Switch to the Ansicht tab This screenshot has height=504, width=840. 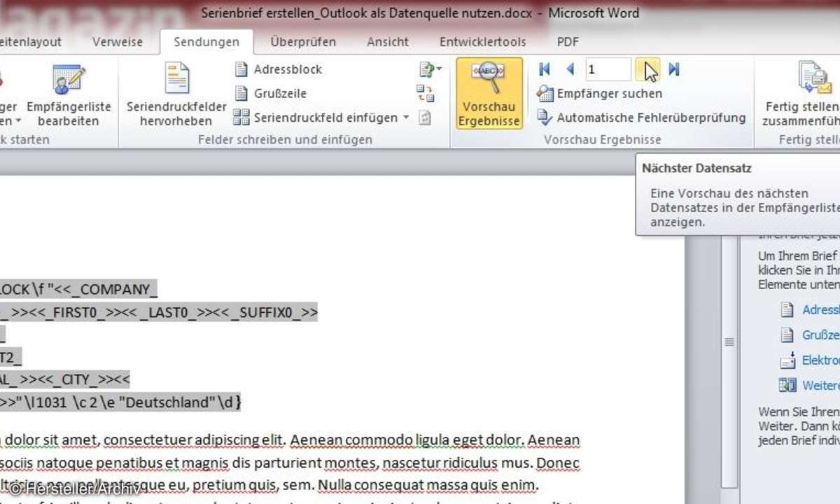[x=388, y=42]
